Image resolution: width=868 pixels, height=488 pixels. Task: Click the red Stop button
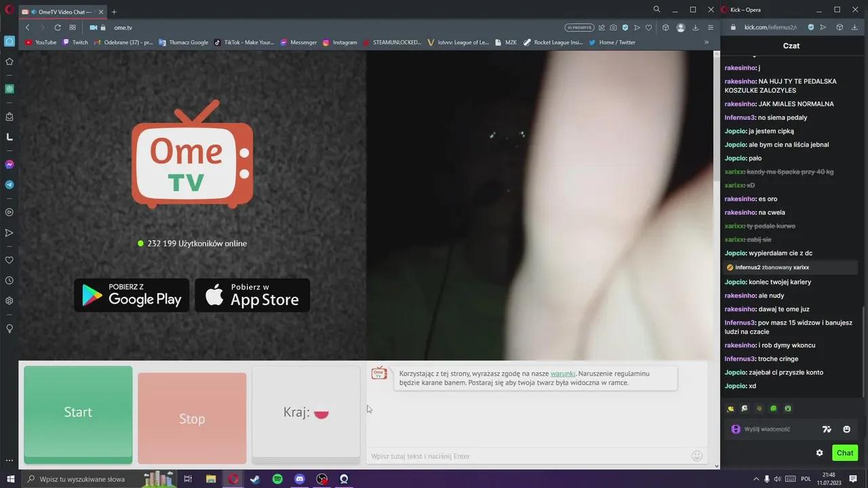[x=192, y=418]
